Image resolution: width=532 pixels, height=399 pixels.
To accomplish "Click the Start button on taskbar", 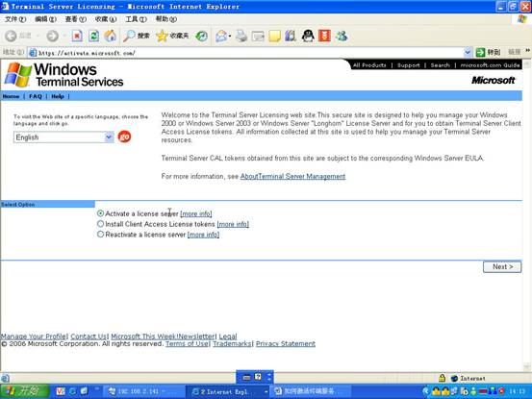I will [24, 391].
